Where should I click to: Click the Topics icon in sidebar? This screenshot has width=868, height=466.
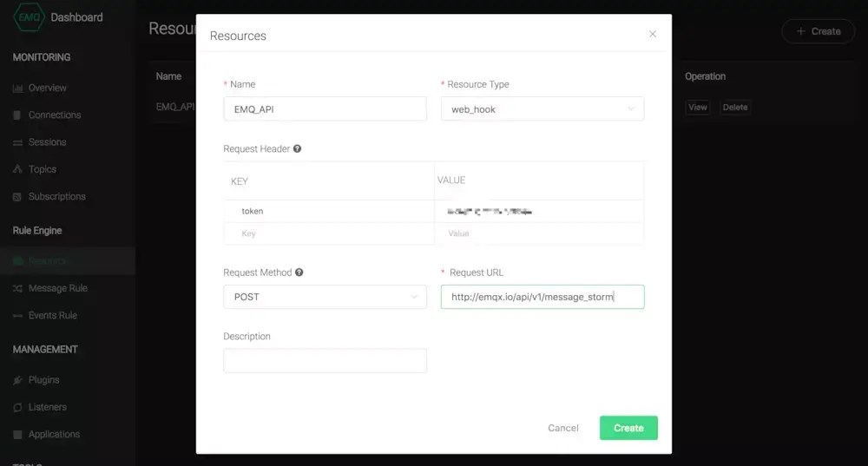[17, 169]
